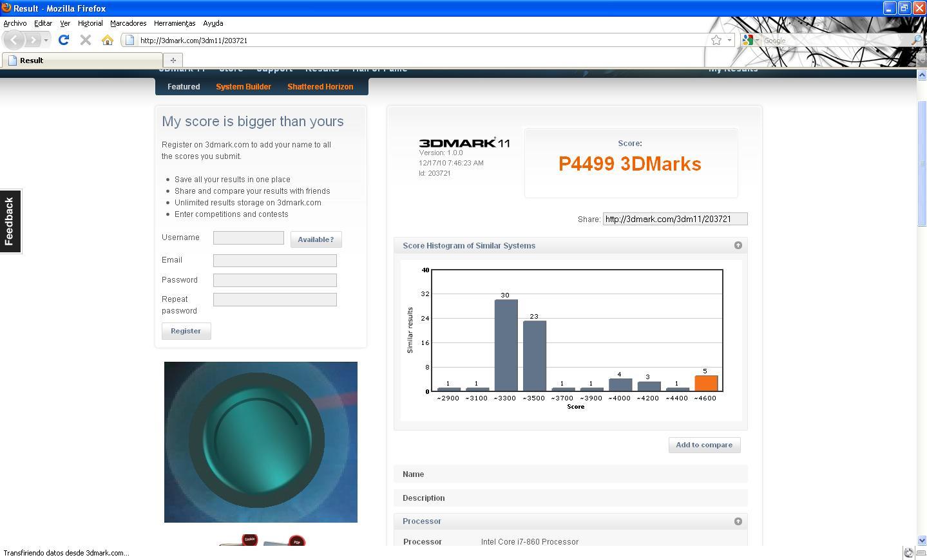This screenshot has height=560, width=927.
Task: Submit with the Register button
Action: pos(186,331)
